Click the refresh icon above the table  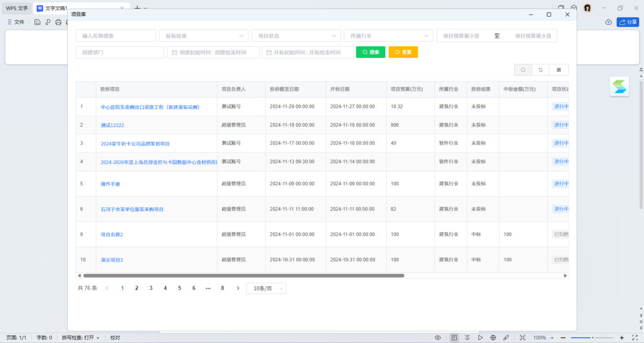[x=541, y=70]
